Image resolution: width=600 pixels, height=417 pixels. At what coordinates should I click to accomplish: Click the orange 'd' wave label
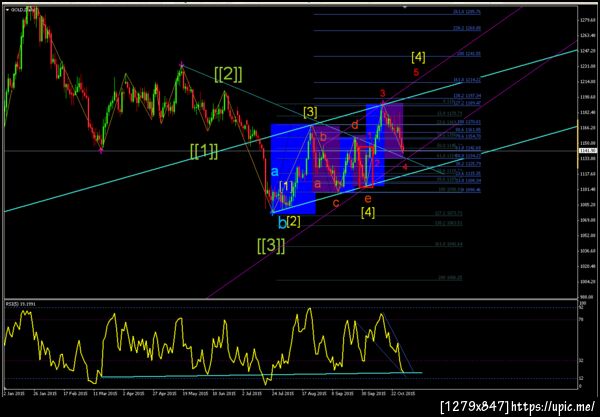[355, 125]
